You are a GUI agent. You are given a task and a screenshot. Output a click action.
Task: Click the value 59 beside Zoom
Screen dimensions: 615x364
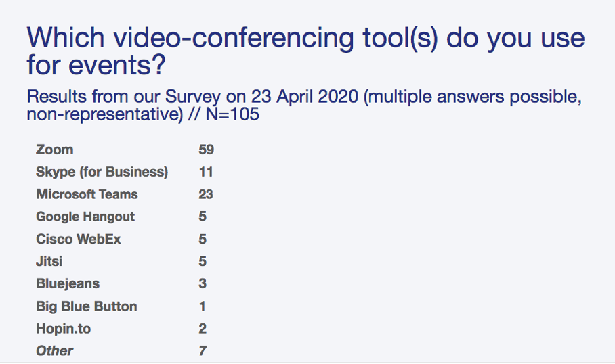(206, 150)
